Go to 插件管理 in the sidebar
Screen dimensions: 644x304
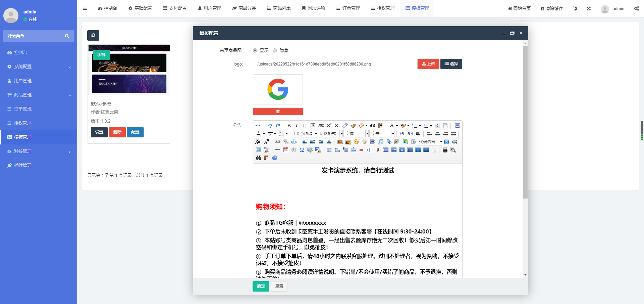[x=39, y=165]
